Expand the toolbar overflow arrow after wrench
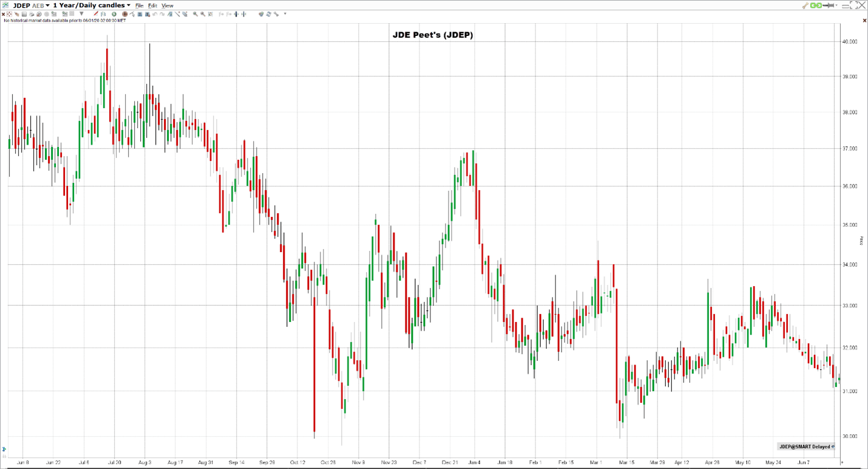This screenshot has width=868, height=469. click(285, 13)
